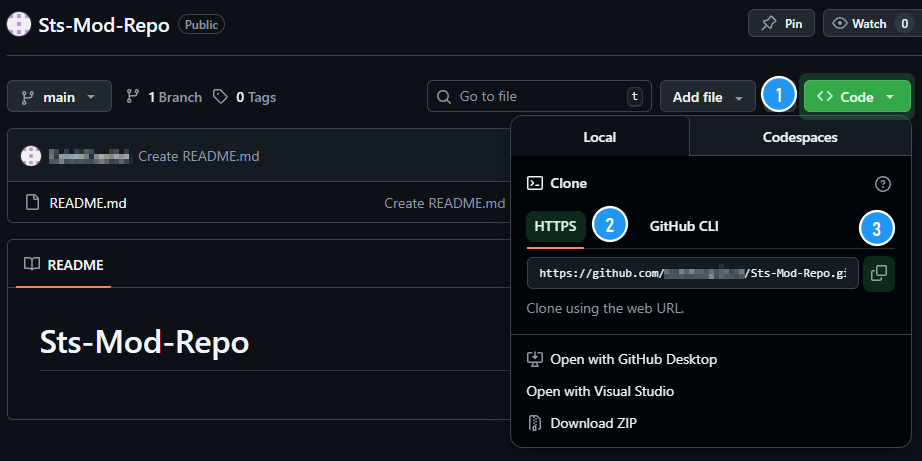Click the pin icon in Pin button

(768, 24)
